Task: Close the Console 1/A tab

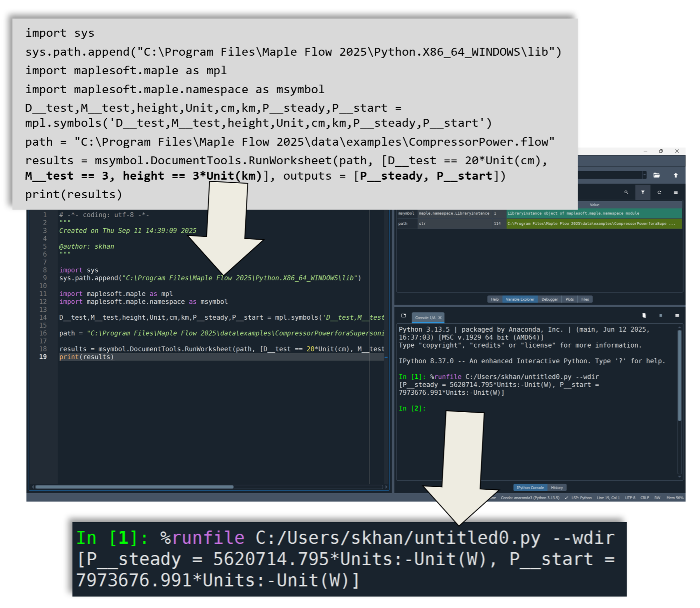Action: [x=440, y=318]
